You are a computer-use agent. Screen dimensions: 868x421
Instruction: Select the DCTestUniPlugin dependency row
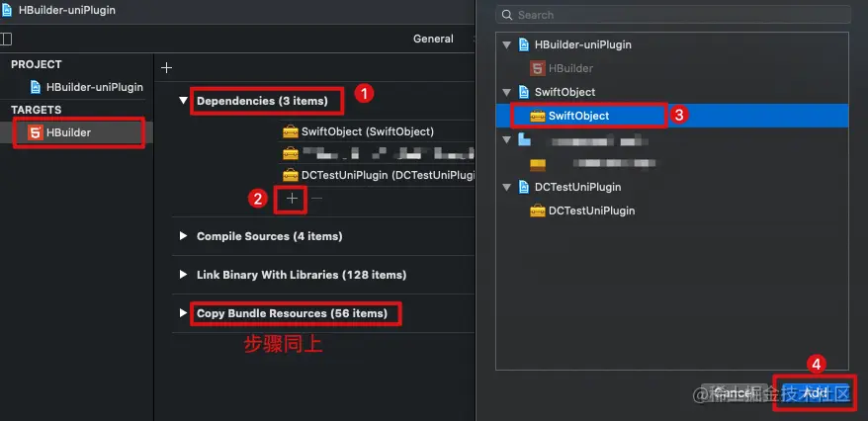(377, 175)
